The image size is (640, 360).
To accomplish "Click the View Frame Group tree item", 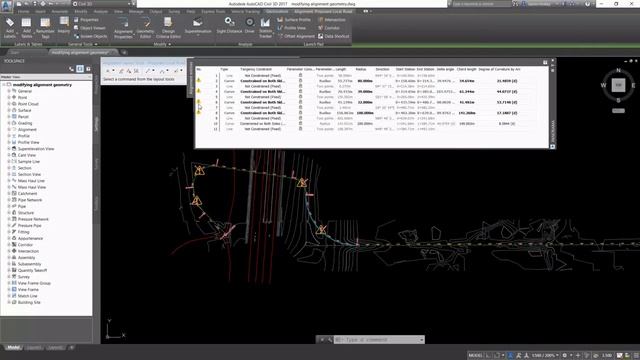I will tap(34, 283).
